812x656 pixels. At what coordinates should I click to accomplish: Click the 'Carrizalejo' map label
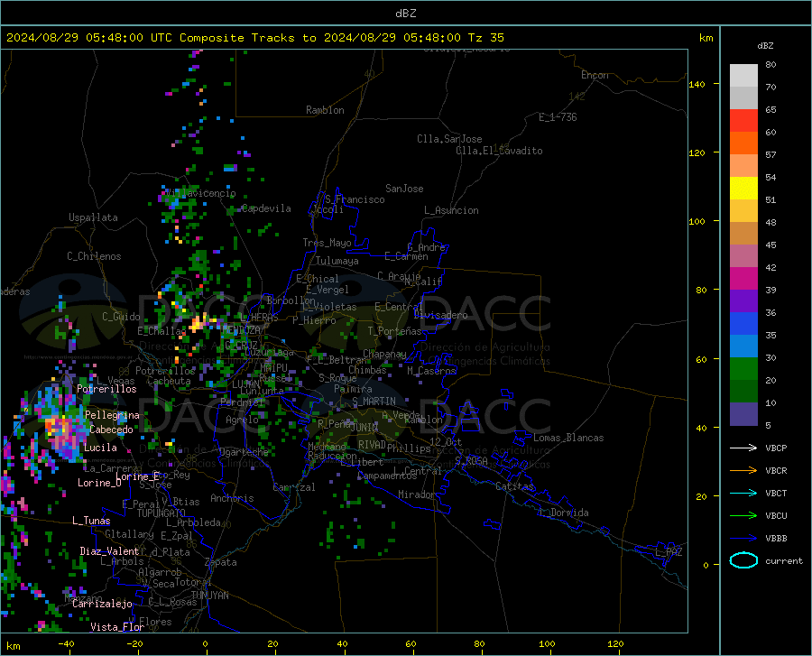pyautogui.click(x=102, y=604)
